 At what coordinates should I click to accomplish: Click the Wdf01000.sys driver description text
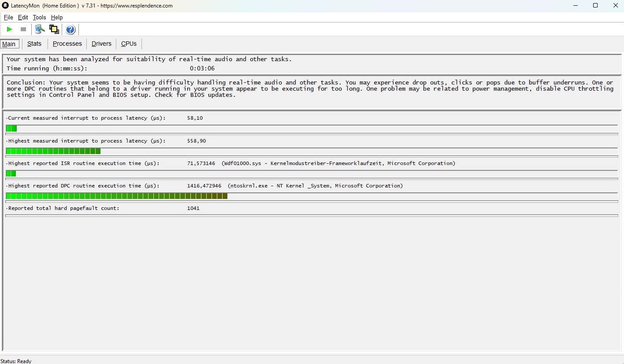point(338,163)
